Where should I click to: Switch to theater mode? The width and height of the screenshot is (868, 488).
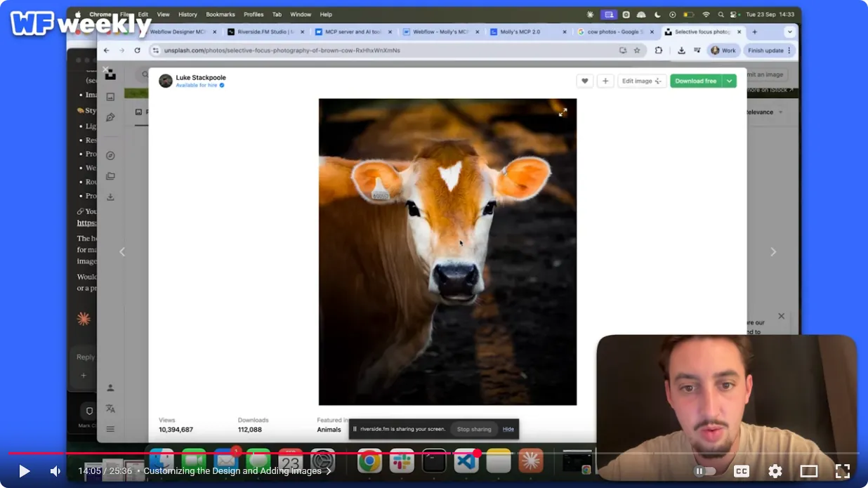tap(809, 471)
